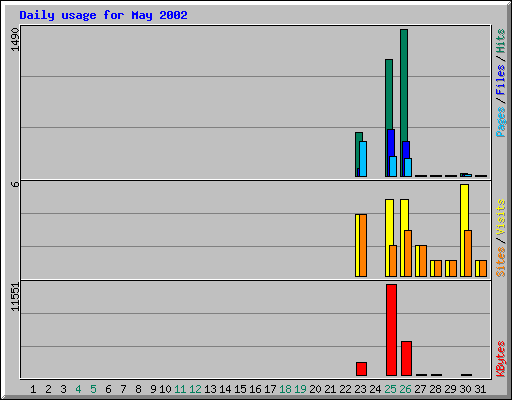Click the green day 18 axis label
This screenshot has height=400, width=512.
(x=285, y=389)
